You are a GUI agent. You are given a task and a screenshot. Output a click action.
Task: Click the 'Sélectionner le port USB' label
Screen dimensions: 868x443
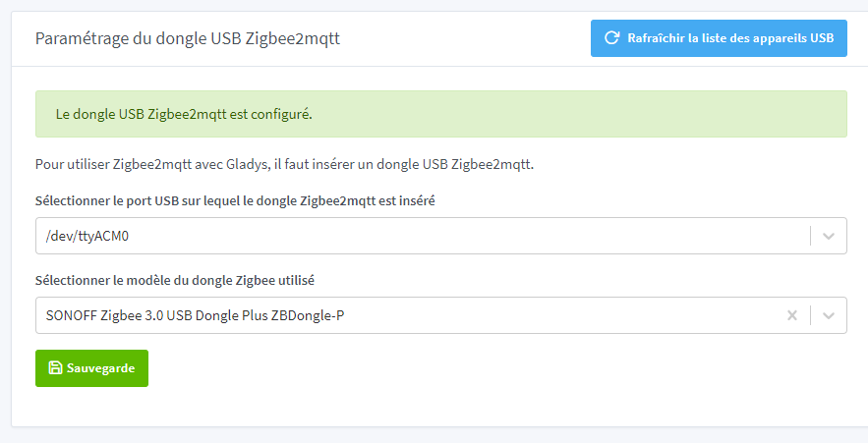[x=235, y=200]
